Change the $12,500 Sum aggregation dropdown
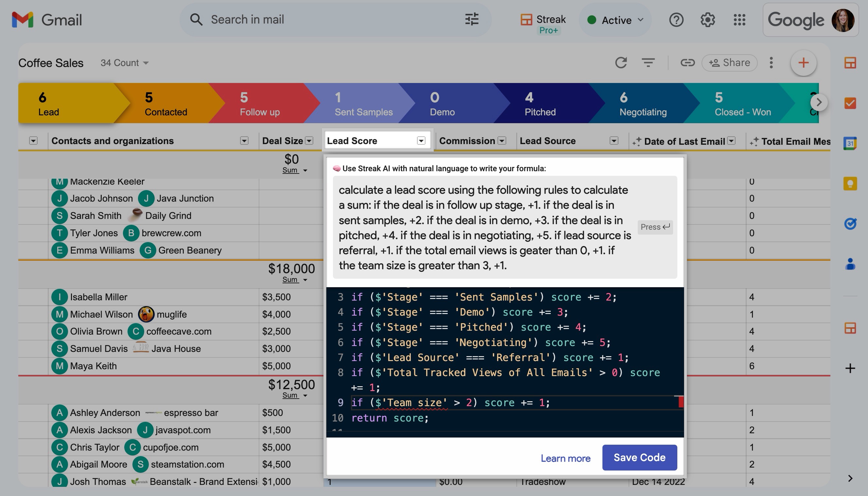Viewport: 868px width, 496px height. [x=295, y=395]
